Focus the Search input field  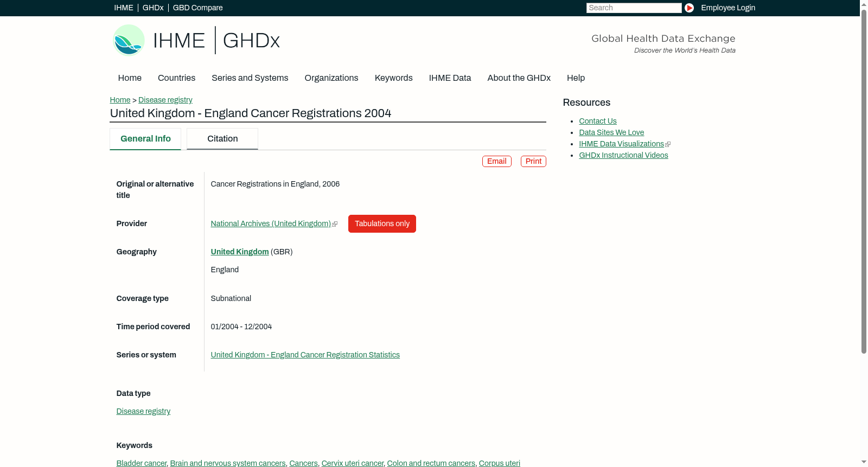point(634,8)
